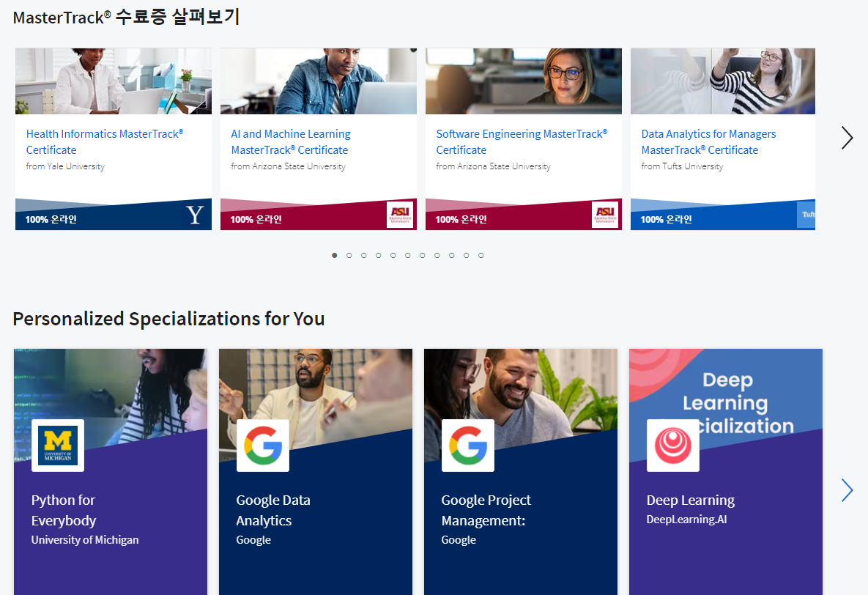Select the ninth MasterTrack carousel page dot

point(452,256)
